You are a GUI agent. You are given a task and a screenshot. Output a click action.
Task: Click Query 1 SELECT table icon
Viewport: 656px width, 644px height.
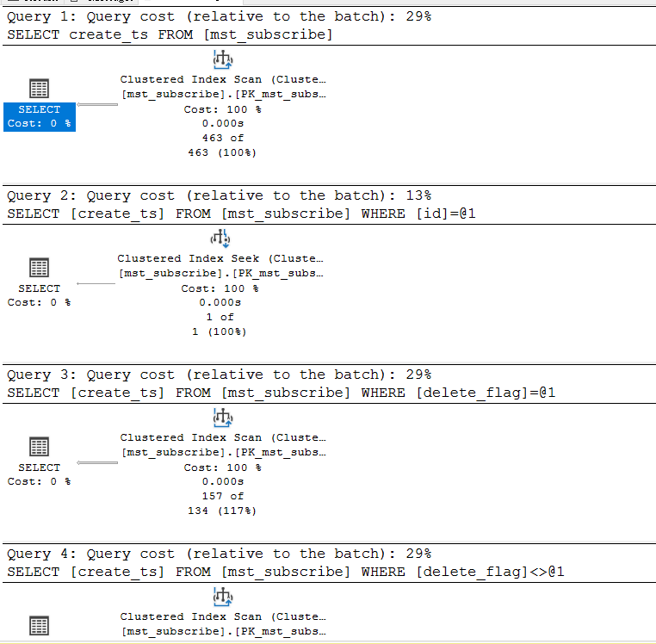pyautogui.click(x=40, y=89)
